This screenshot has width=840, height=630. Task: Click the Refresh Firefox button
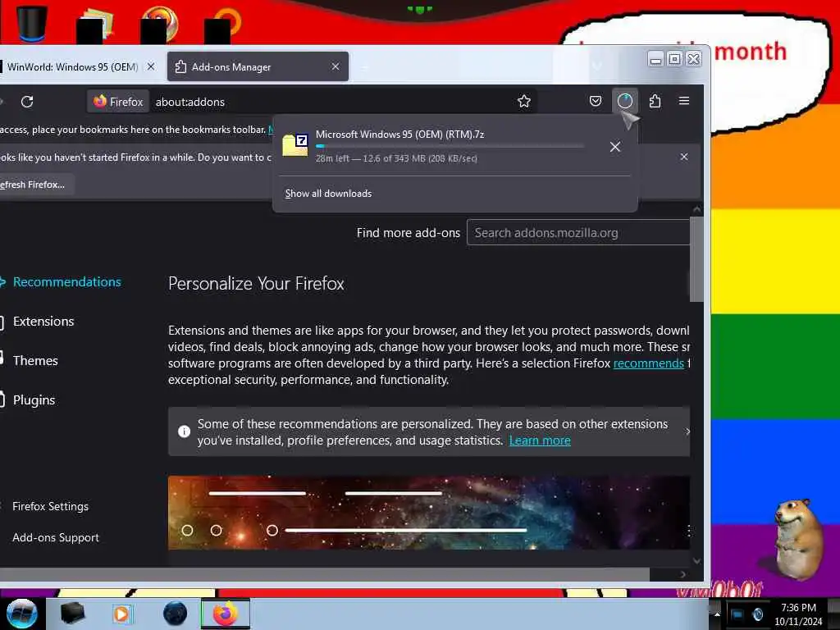point(36,185)
